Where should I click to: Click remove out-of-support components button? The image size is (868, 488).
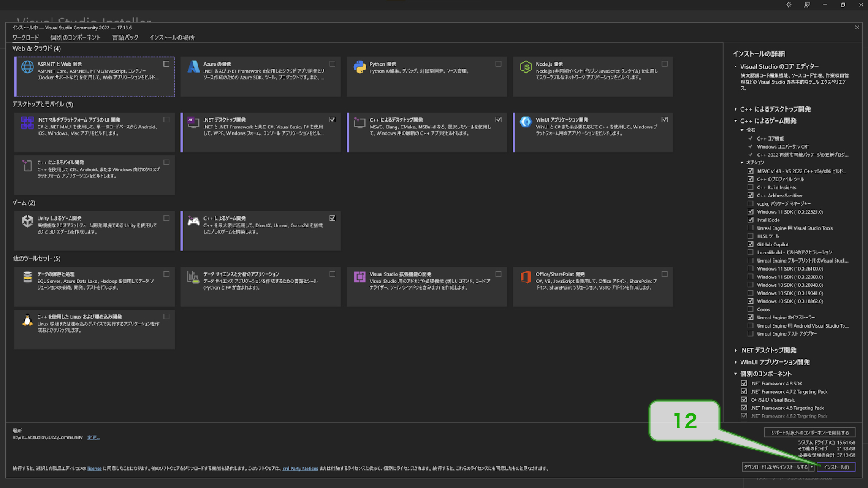pyautogui.click(x=810, y=432)
